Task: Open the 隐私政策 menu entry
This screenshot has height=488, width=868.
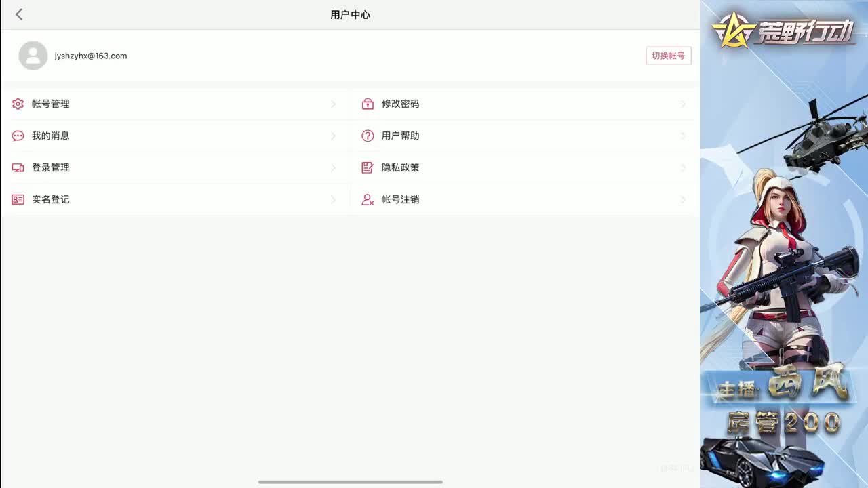Action: tap(525, 167)
